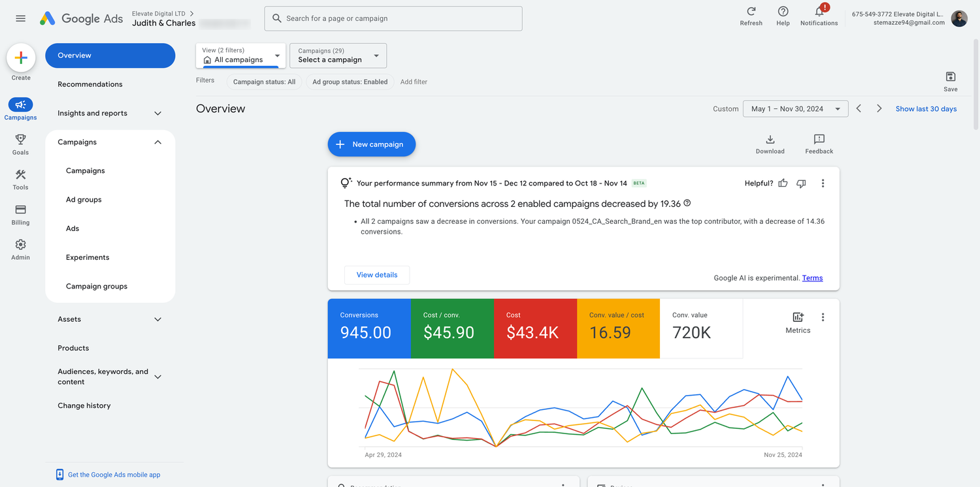Select the Conv. value scorecard
Image resolution: width=980 pixels, height=487 pixels.
click(701, 329)
